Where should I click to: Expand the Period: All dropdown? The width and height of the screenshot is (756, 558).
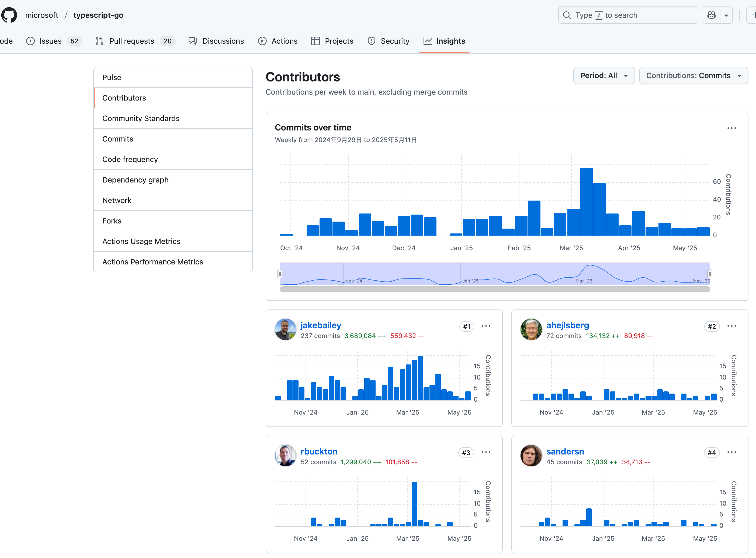(x=604, y=76)
